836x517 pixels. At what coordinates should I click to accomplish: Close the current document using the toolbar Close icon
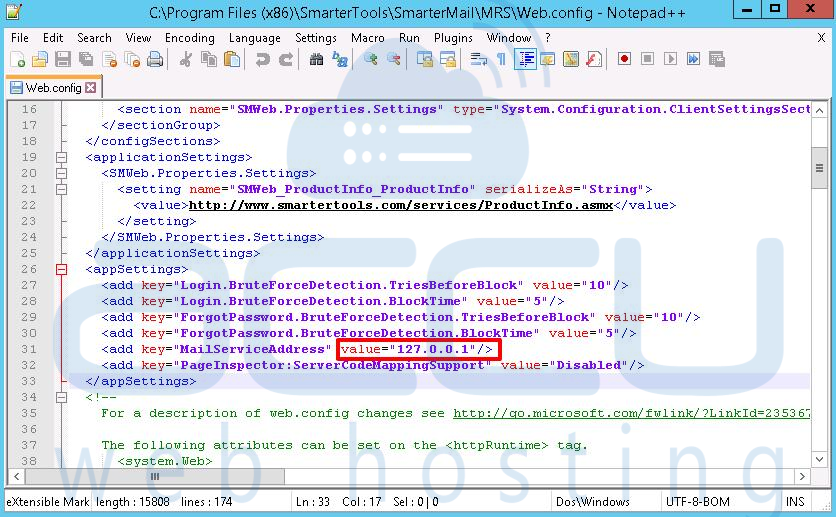tap(109, 59)
